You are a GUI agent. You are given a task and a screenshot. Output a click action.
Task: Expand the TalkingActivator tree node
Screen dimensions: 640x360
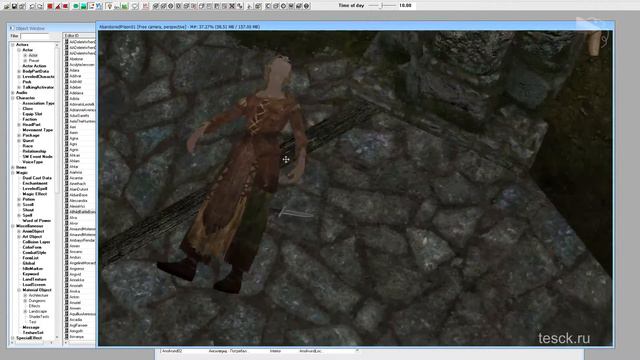coord(19,87)
